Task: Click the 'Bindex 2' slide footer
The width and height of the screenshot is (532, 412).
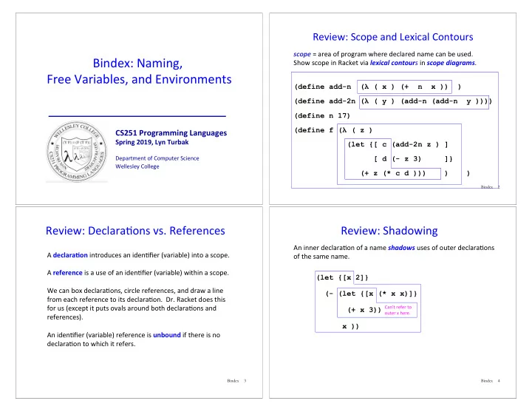Action: (x=490, y=187)
